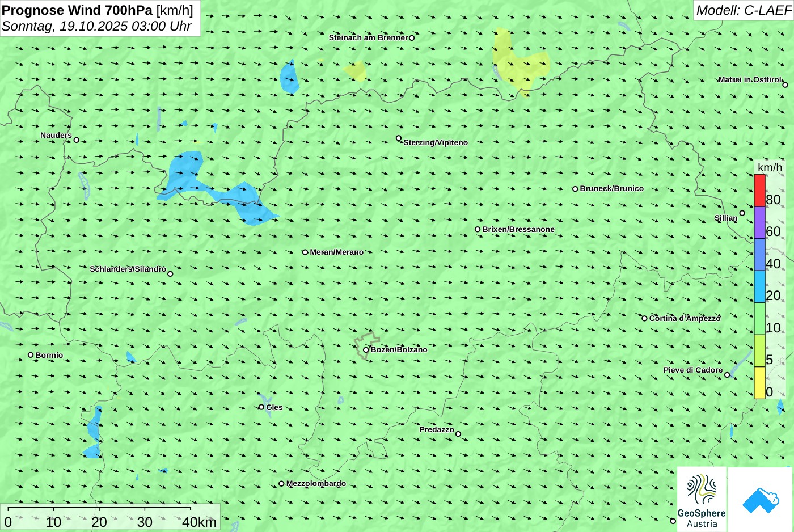
Task: Click the Bormio location marker
Action: pyautogui.click(x=31, y=355)
